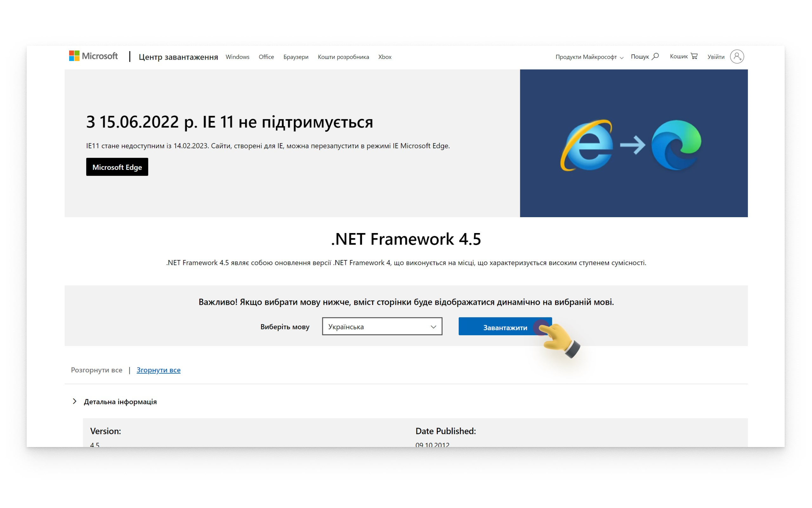Click the Увійти sign-in link

pos(716,57)
